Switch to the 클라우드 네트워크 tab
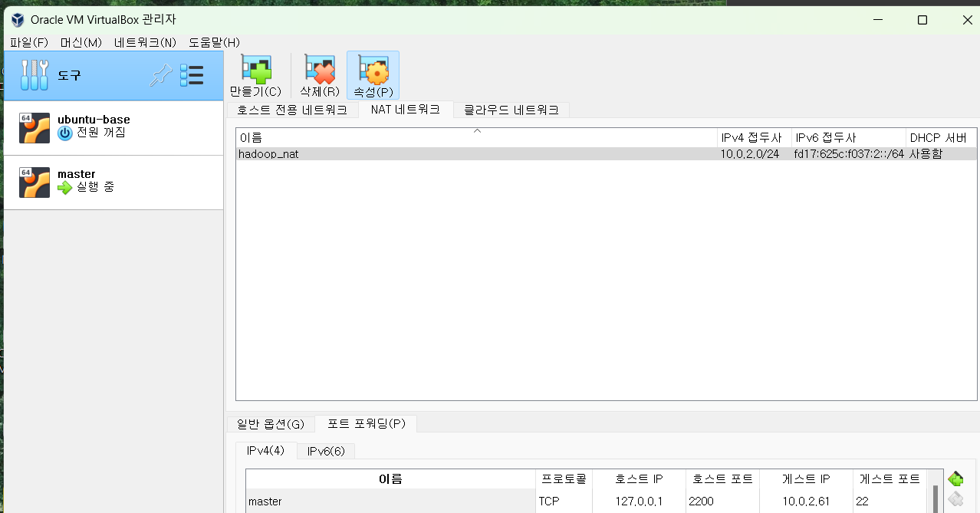The image size is (980, 513). (x=511, y=110)
